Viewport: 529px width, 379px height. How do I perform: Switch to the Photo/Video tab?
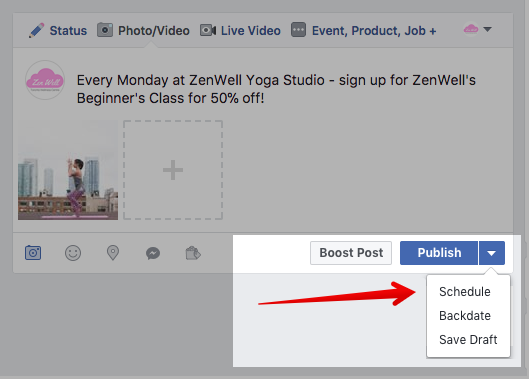(144, 30)
